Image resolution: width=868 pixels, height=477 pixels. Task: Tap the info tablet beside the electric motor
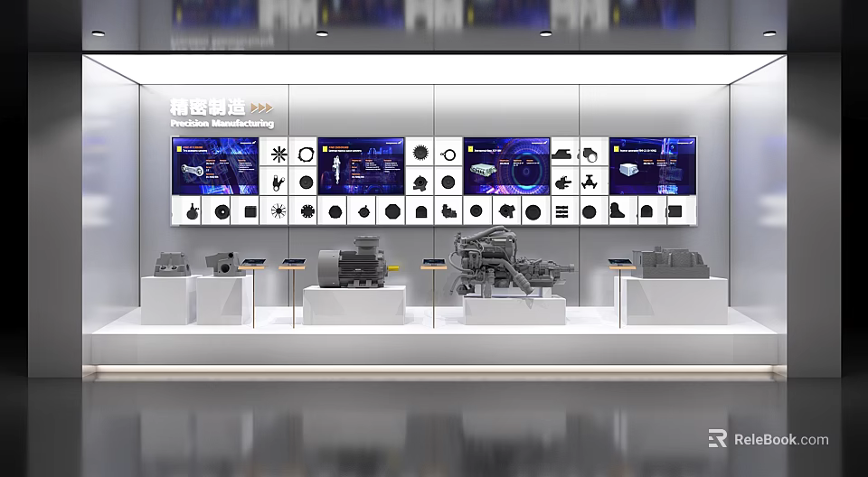[292, 263]
